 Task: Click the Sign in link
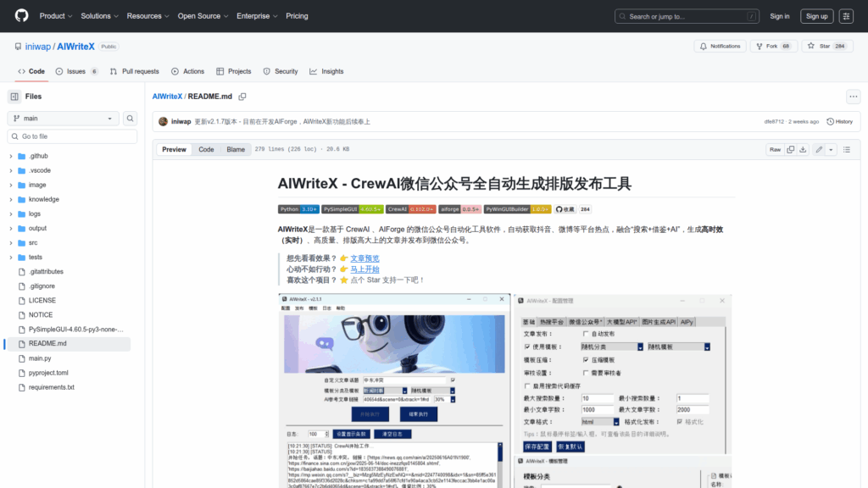(x=780, y=16)
